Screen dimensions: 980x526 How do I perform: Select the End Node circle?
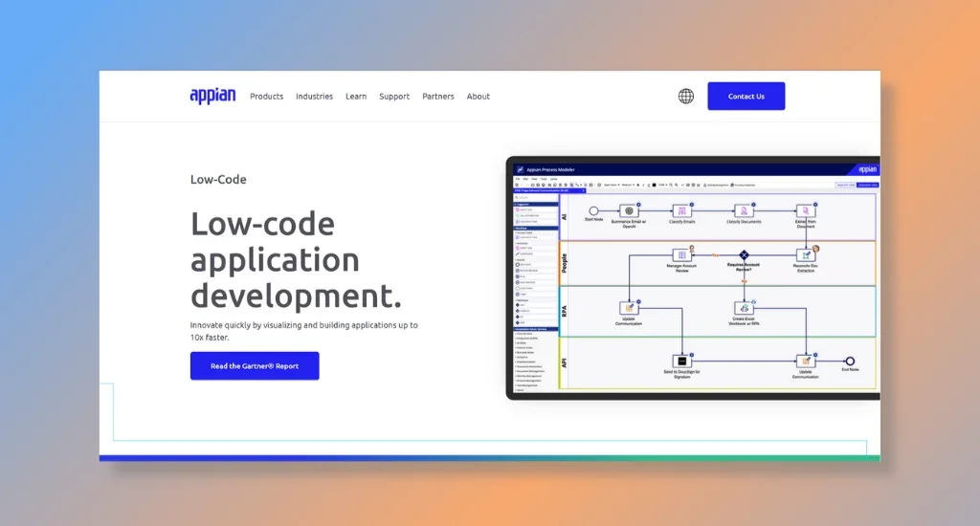849,361
